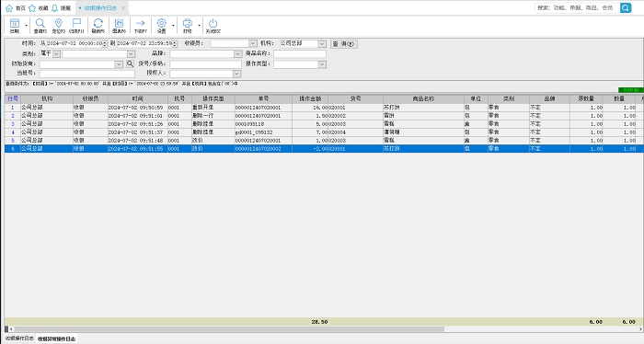Click the horizontal scrollbar below the table
Viewport: 644px width, 344px height.
click(x=228, y=328)
